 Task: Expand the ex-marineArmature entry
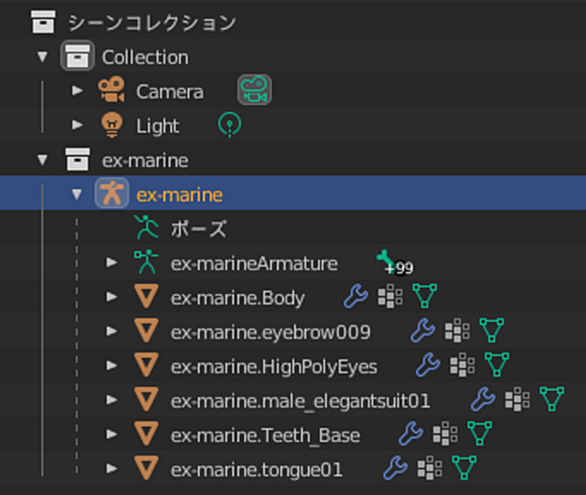[x=112, y=262]
